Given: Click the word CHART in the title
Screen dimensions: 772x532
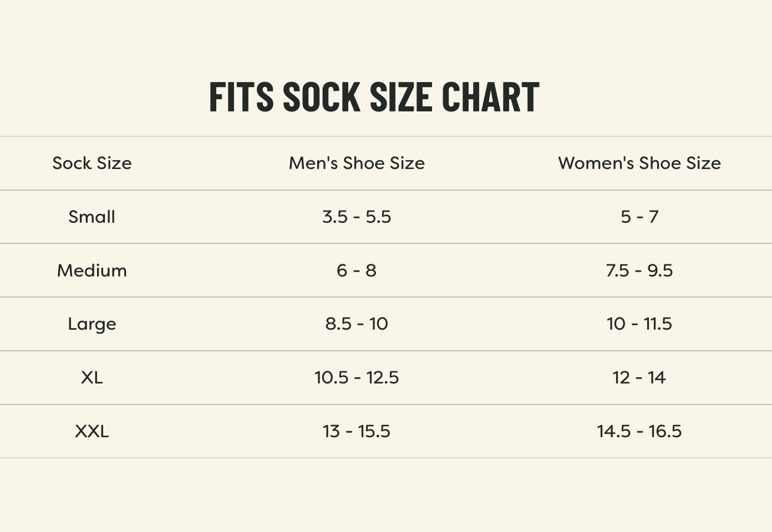Looking at the screenshot, I should click(490, 97).
